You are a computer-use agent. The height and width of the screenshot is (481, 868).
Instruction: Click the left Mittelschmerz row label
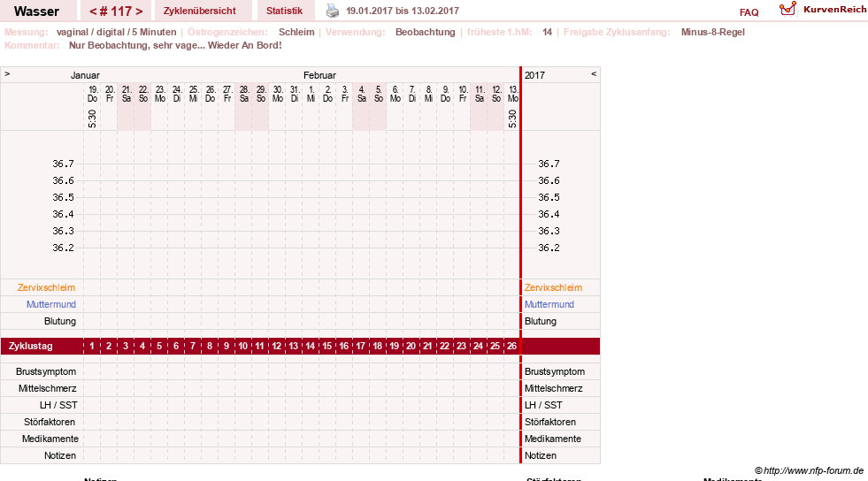click(47, 388)
